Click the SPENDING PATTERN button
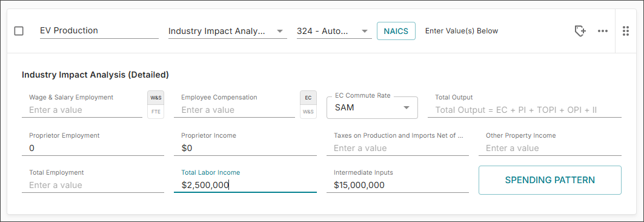The width and height of the screenshot is (644, 222). point(550,180)
